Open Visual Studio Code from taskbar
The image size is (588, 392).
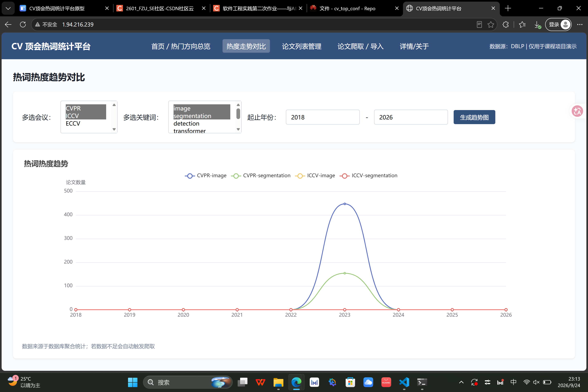(404, 382)
